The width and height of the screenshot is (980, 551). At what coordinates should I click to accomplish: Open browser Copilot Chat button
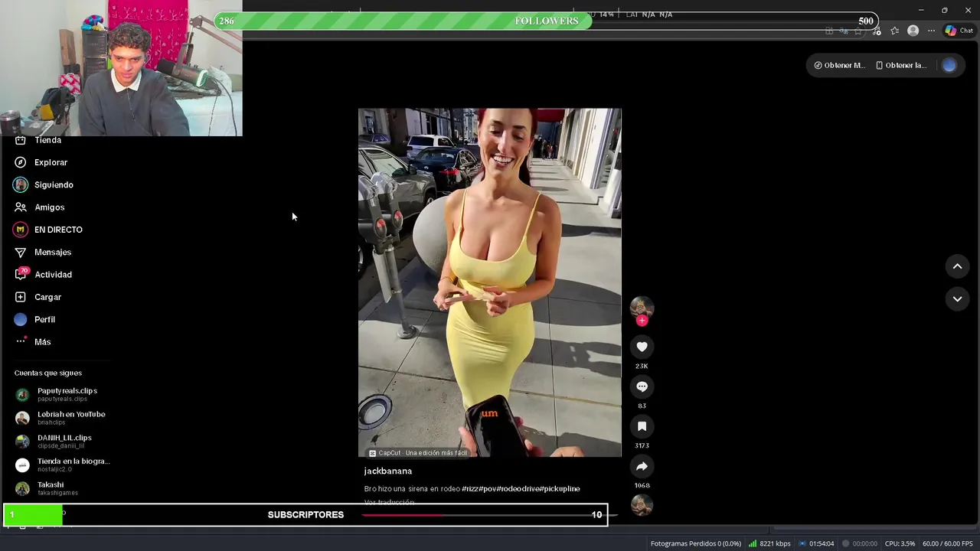tap(959, 31)
